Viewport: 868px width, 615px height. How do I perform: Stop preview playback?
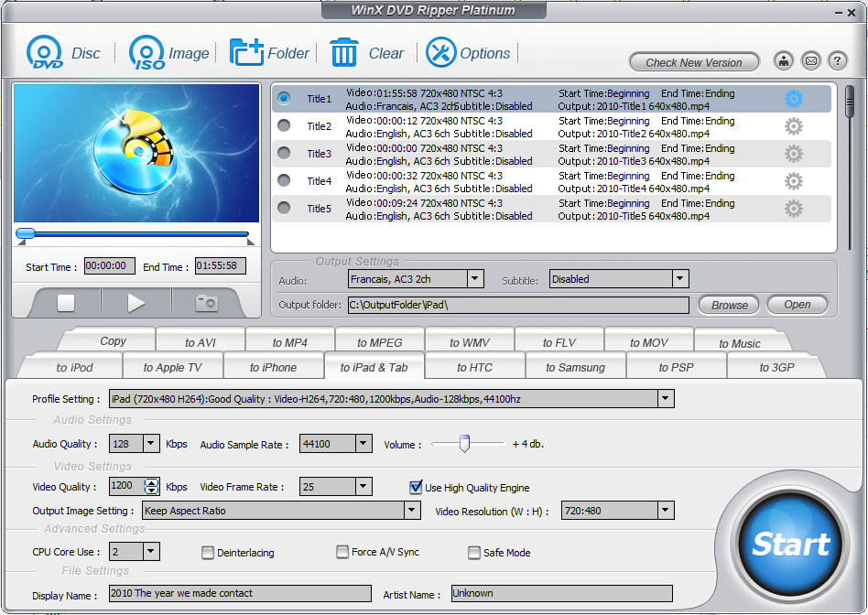click(66, 303)
